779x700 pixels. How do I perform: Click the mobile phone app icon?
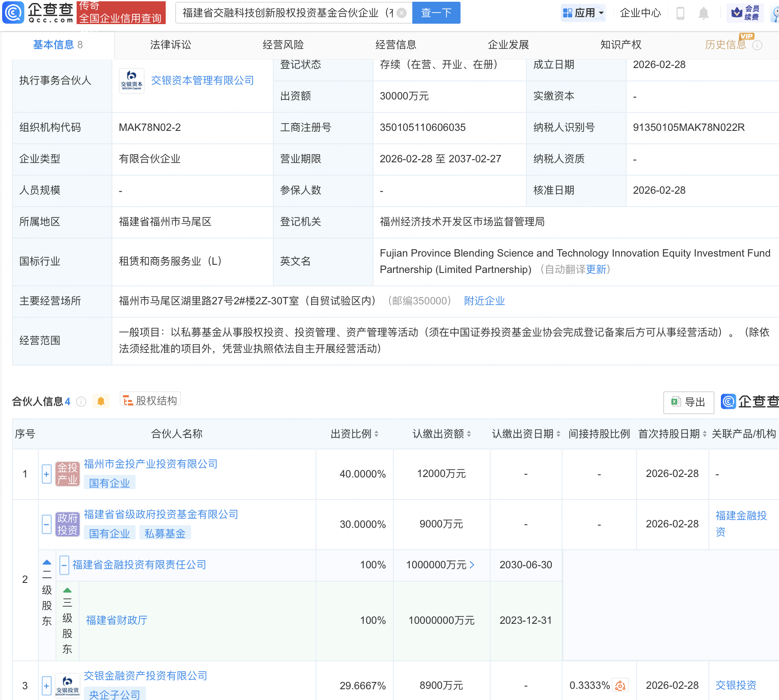(x=680, y=13)
